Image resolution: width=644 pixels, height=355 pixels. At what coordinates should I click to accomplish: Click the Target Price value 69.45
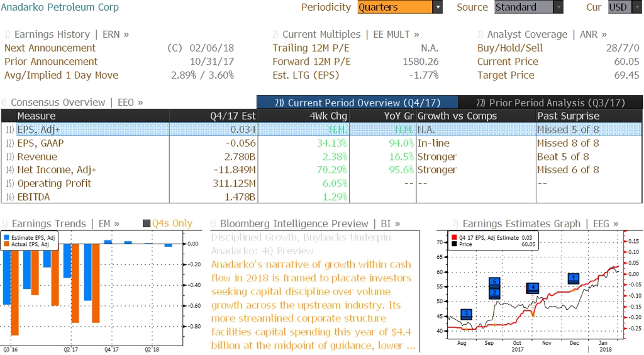[627, 75]
